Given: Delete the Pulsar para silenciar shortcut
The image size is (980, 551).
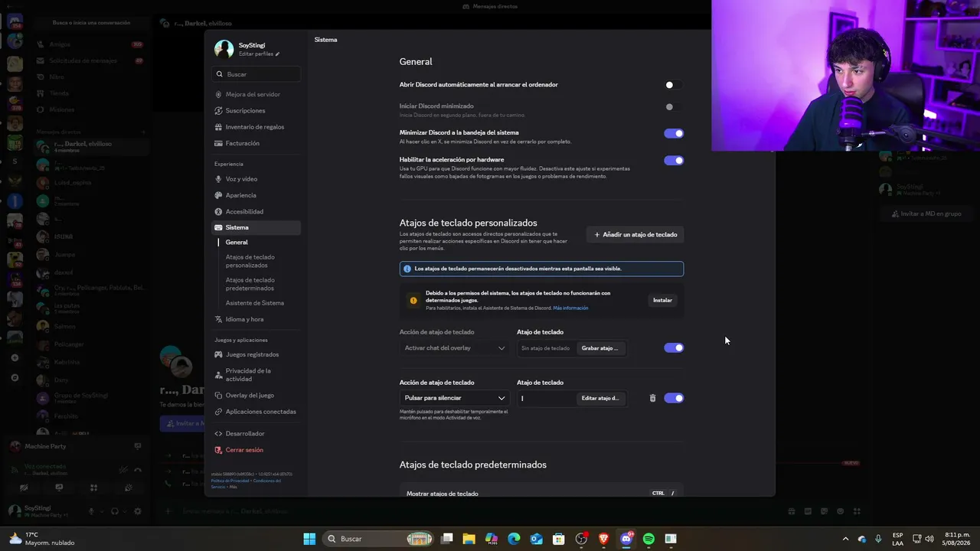Looking at the screenshot, I should point(652,398).
